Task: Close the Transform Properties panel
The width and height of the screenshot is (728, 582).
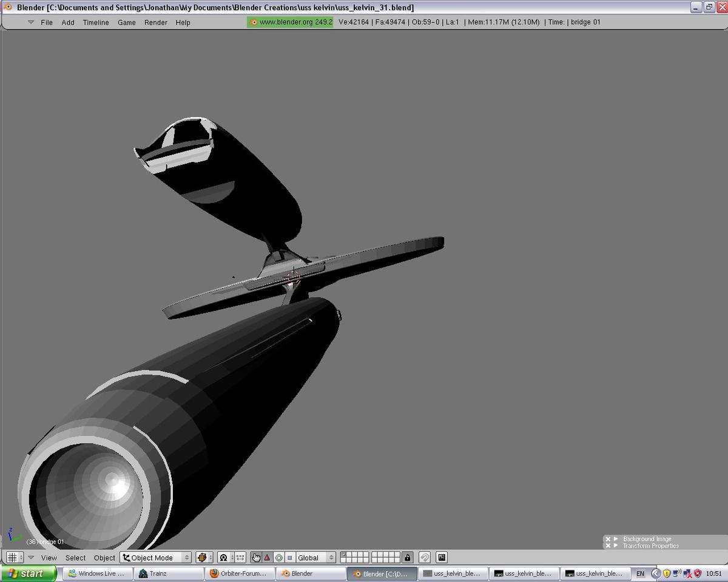Action: [608, 546]
